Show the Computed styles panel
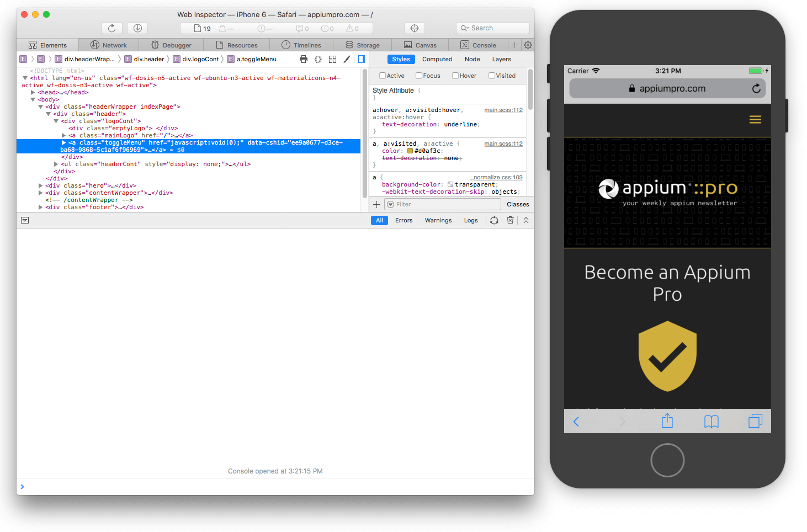Screen dimensions: 807x532 tap(437, 59)
